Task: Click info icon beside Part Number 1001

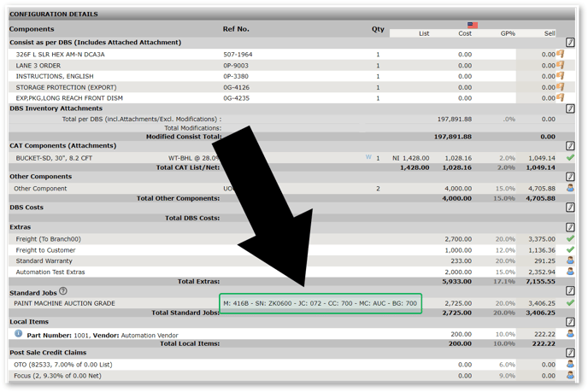Action: click(x=19, y=334)
